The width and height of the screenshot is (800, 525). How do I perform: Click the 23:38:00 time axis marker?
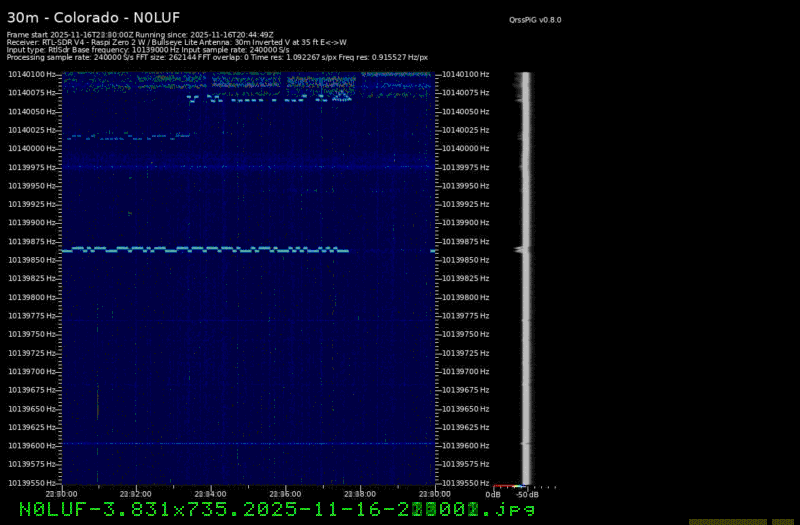click(x=359, y=492)
